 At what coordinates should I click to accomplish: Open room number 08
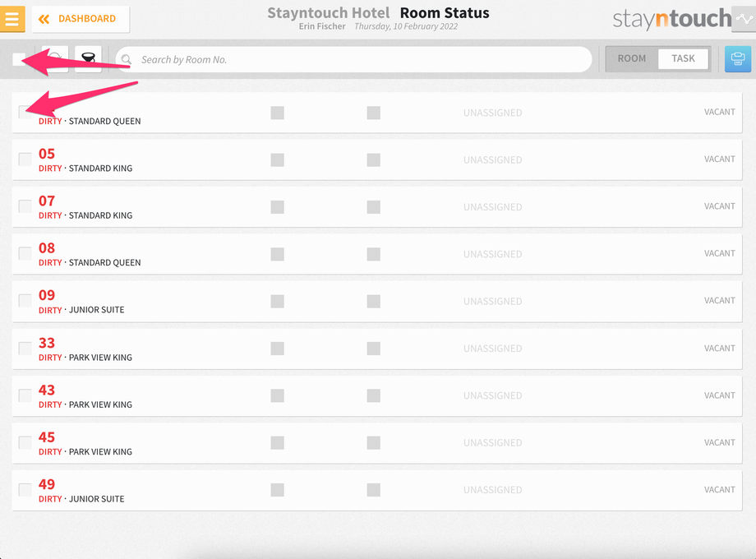click(47, 248)
